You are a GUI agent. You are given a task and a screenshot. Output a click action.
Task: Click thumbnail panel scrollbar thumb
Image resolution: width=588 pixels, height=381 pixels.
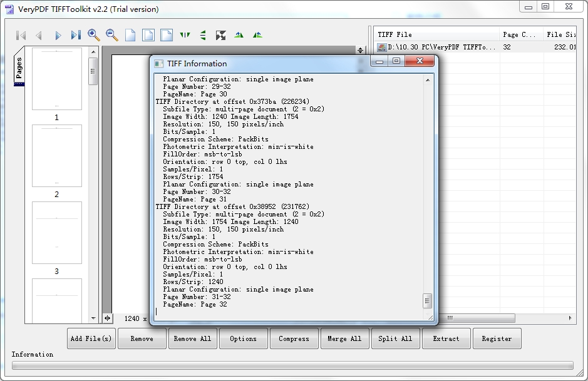pyautogui.click(x=93, y=71)
